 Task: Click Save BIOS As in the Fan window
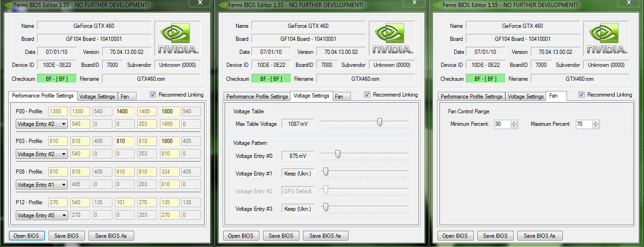click(540, 236)
